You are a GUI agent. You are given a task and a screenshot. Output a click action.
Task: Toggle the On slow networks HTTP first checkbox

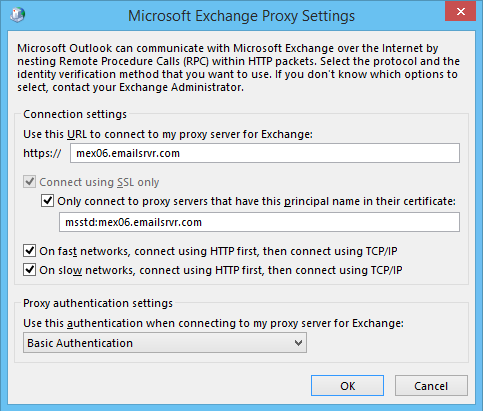pos(29,270)
